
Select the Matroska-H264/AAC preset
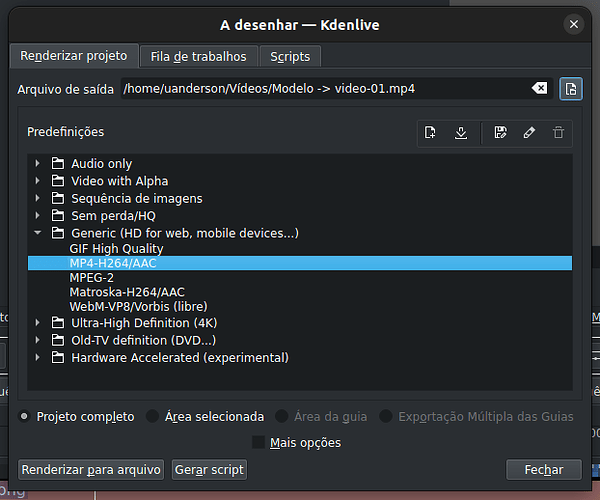pos(127,292)
